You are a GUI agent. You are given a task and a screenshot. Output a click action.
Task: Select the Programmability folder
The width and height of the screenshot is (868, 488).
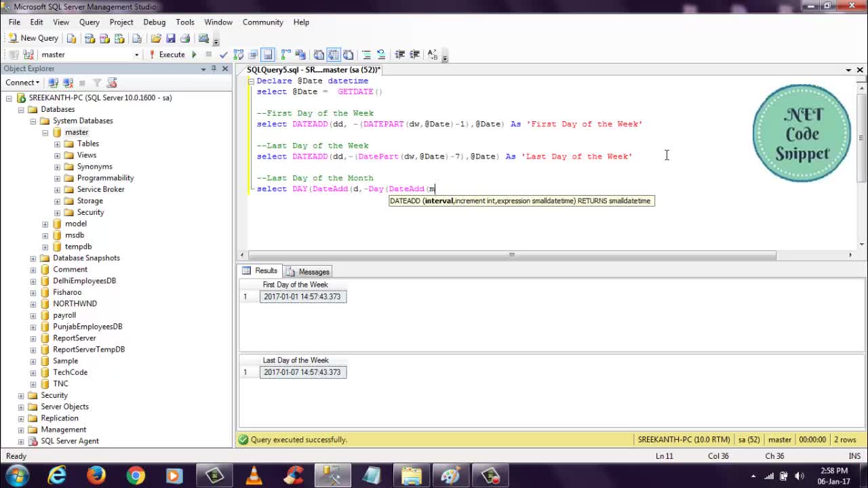105,178
